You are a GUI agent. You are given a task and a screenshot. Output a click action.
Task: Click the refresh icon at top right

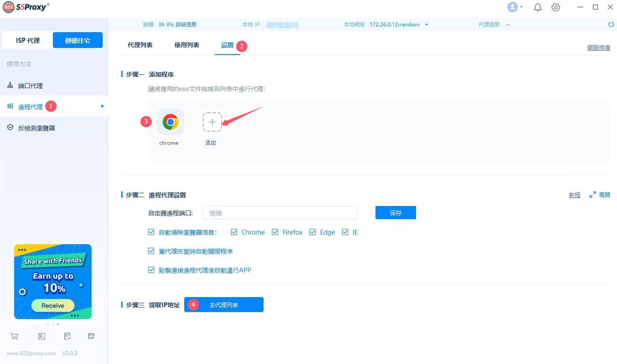pos(611,25)
